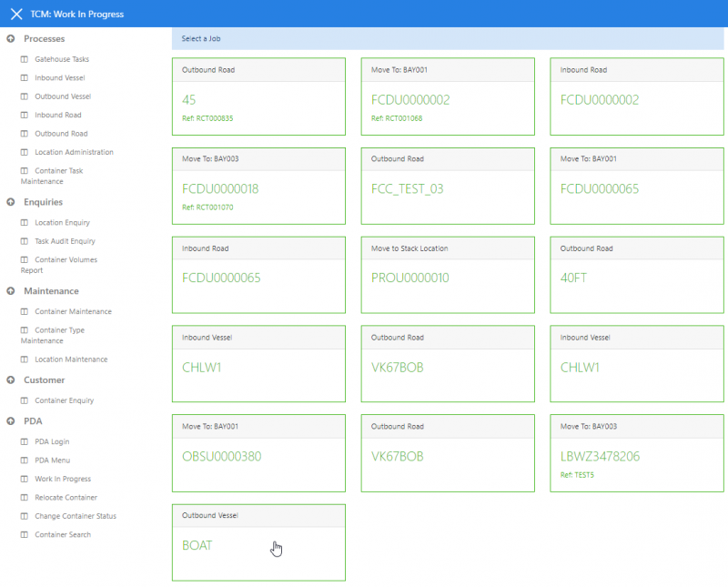Collapse the PDA section
Image resolution: width=728 pixels, height=587 pixels.
point(11,421)
